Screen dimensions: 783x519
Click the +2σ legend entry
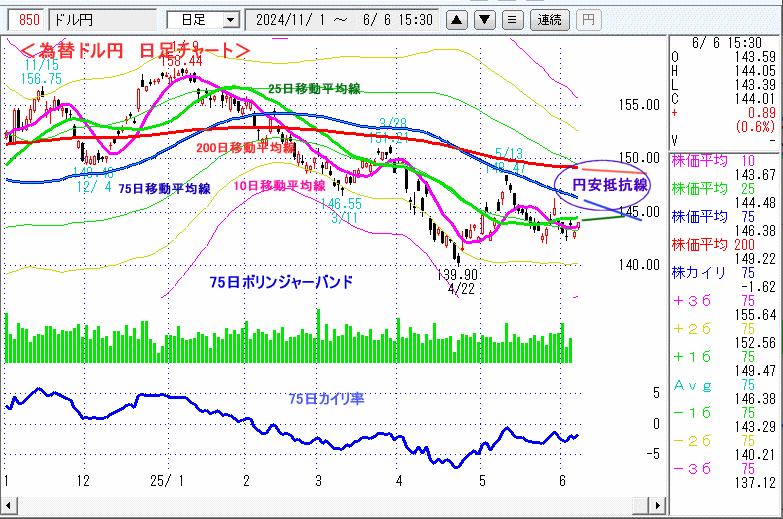[x=714, y=329]
